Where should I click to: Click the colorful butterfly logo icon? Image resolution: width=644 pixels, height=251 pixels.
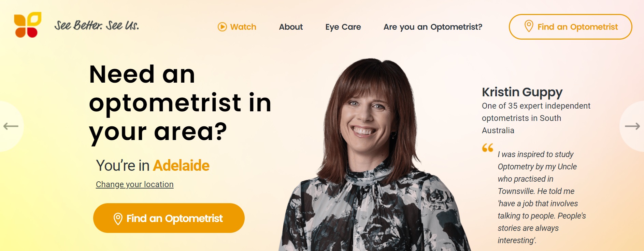coord(28,25)
